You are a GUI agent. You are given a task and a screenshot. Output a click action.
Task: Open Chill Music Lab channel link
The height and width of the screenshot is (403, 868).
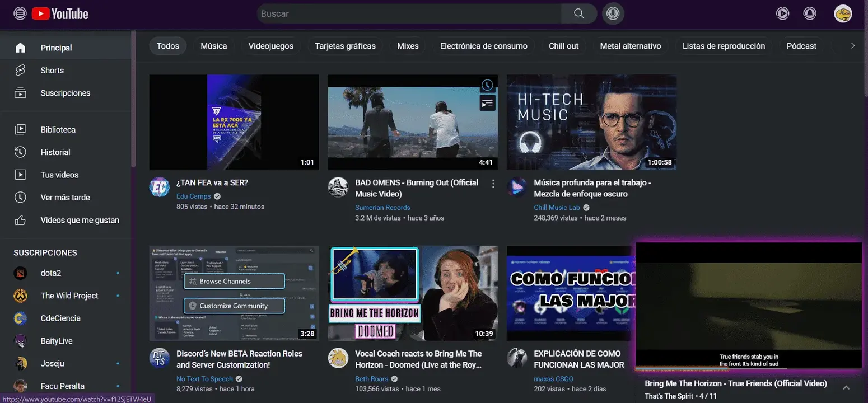pos(557,208)
